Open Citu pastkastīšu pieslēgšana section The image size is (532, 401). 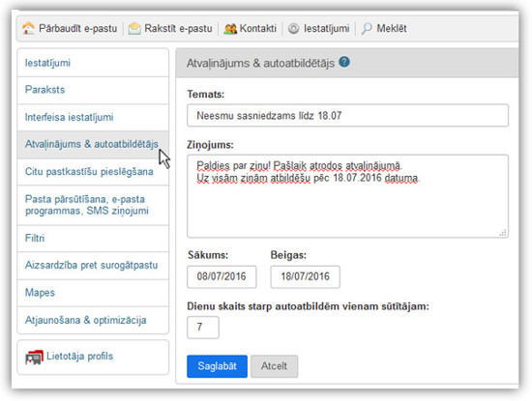click(x=93, y=172)
